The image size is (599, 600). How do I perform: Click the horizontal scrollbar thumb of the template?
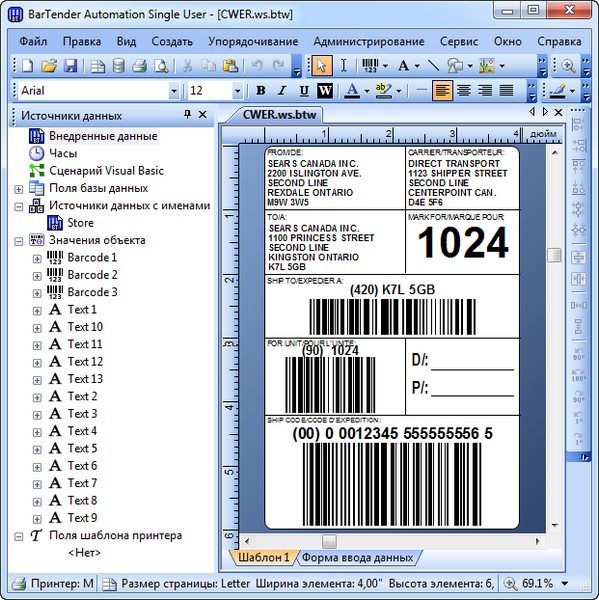[329, 541]
